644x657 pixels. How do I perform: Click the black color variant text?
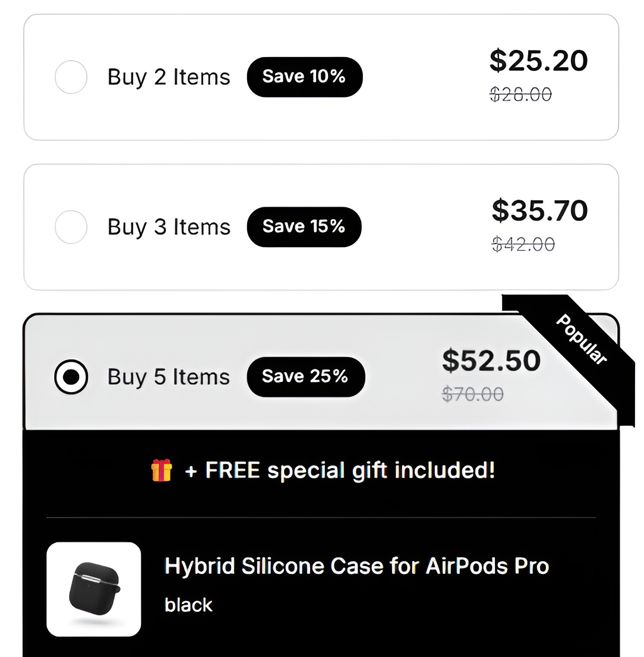point(188,605)
